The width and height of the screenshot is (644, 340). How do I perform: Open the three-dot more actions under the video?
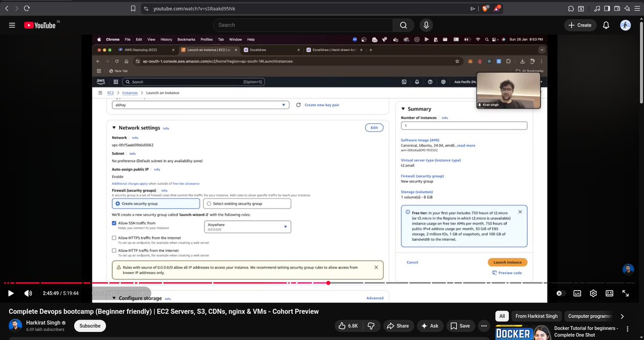coord(484,325)
